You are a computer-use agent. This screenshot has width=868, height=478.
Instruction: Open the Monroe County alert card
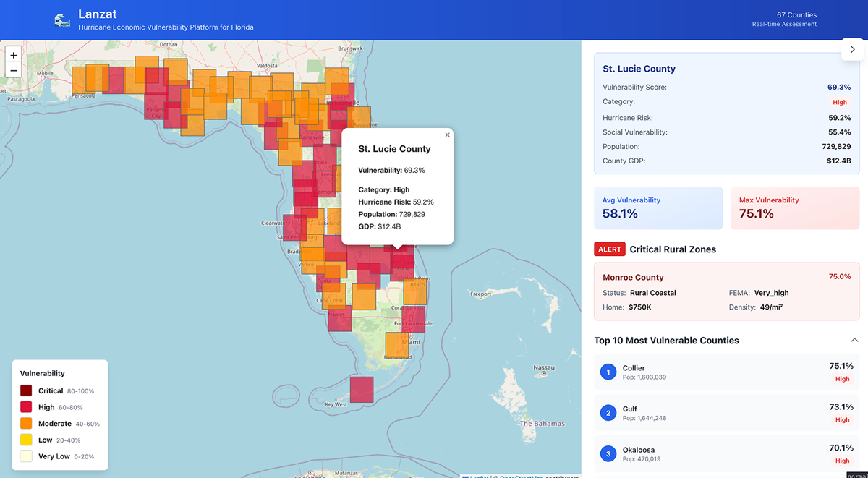pos(726,292)
